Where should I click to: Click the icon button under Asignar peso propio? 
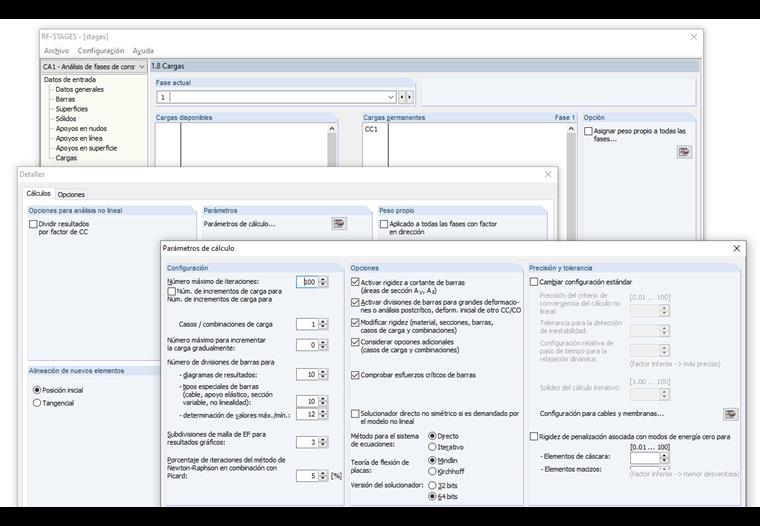[x=684, y=152]
